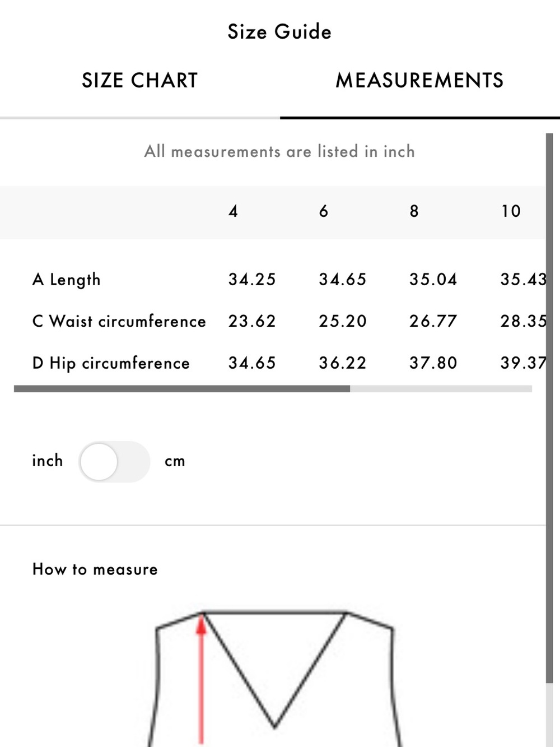Click the How to measure heading

click(x=95, y=569)
